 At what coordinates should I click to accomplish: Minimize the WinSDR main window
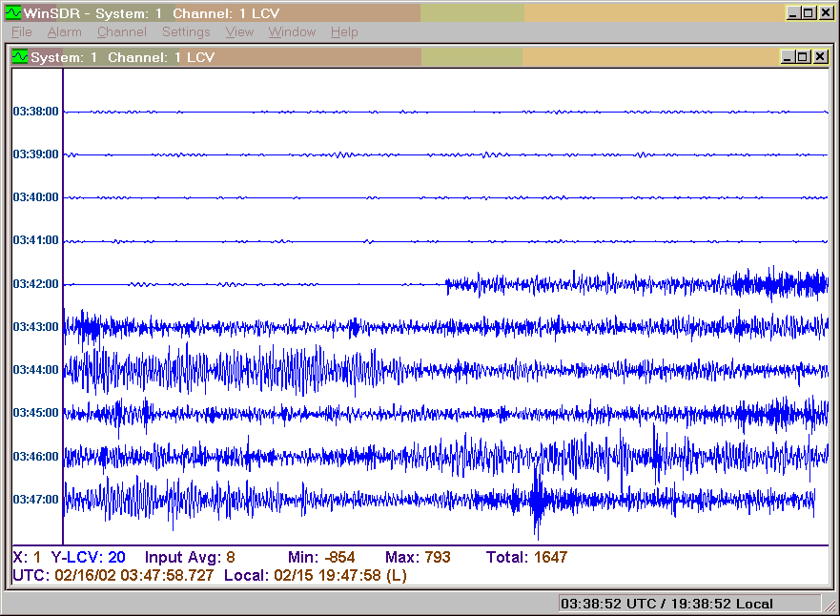(x=793, y=12)
